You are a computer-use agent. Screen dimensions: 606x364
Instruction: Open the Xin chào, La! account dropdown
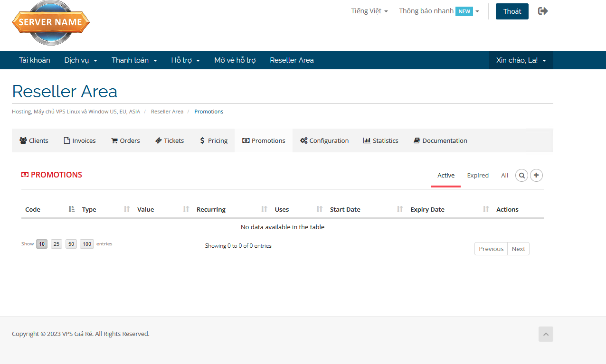[521, 60]
